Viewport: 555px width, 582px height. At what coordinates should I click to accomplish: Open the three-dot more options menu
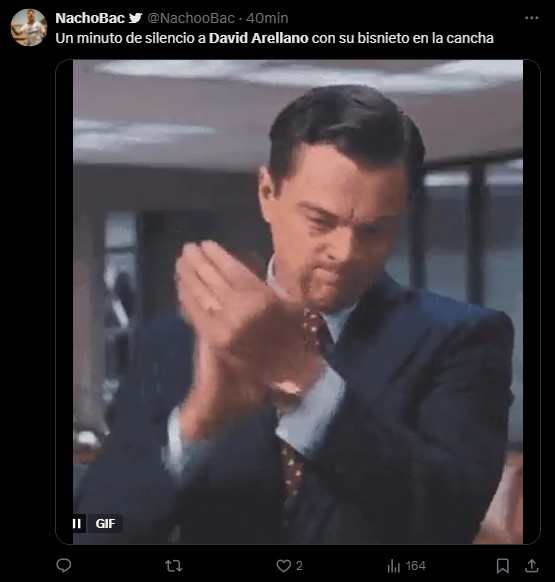532,18
